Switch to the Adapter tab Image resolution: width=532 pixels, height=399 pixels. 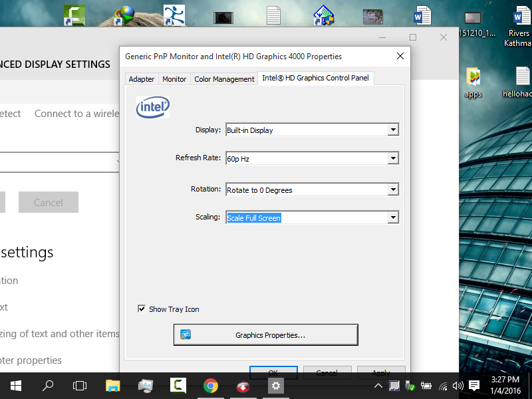point(141,78)
